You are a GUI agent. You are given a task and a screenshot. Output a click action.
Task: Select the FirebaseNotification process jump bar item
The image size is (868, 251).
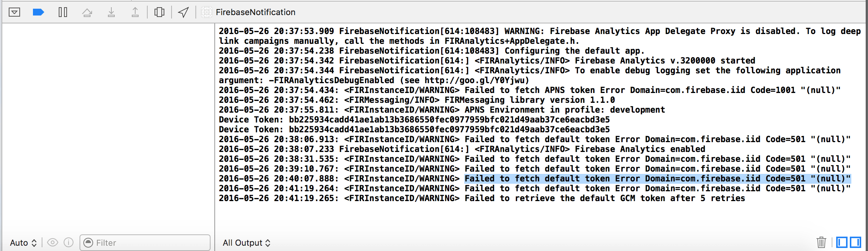(254, 12)
